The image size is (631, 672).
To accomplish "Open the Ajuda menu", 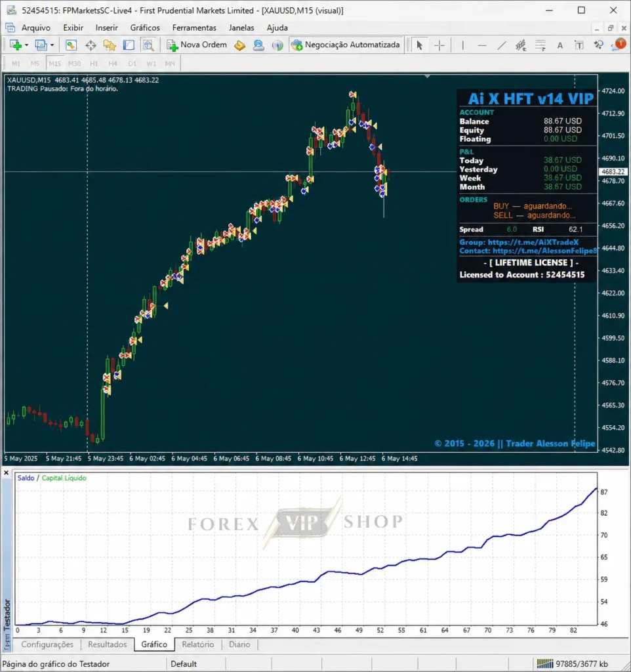I will (277, 28).
